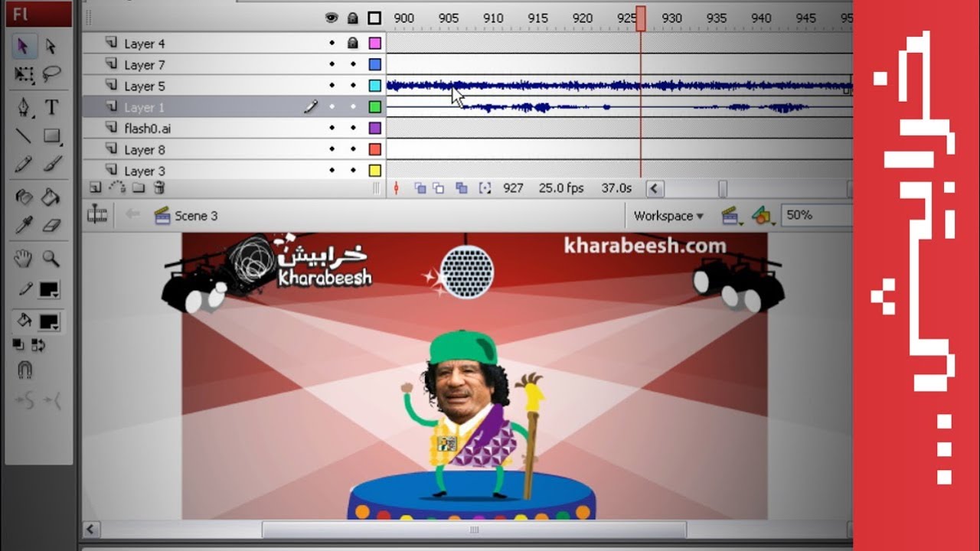Viewport: 980px width, 551px height.
Task: Click the Swap Colors icon
Action: pos(38,346)
